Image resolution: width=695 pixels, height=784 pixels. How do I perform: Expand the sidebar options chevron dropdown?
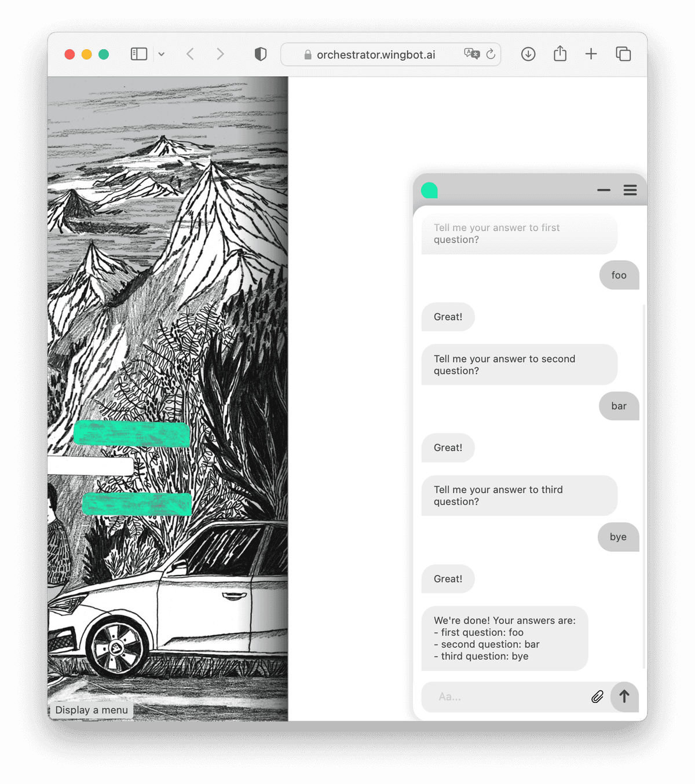pos(162,54)
